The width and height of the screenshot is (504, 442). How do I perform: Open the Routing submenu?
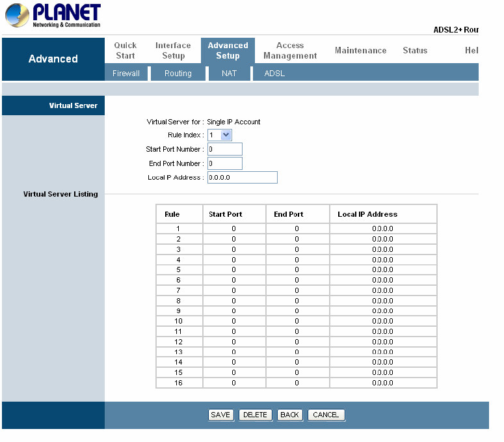tap(178, 74)
